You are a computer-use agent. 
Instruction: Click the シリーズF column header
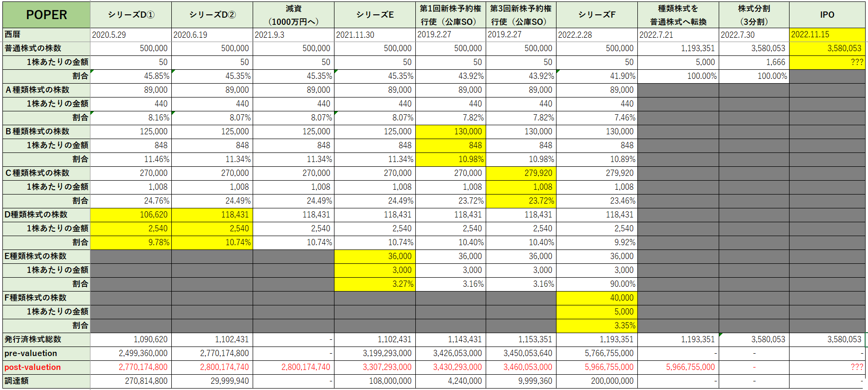tap(597, 15)
